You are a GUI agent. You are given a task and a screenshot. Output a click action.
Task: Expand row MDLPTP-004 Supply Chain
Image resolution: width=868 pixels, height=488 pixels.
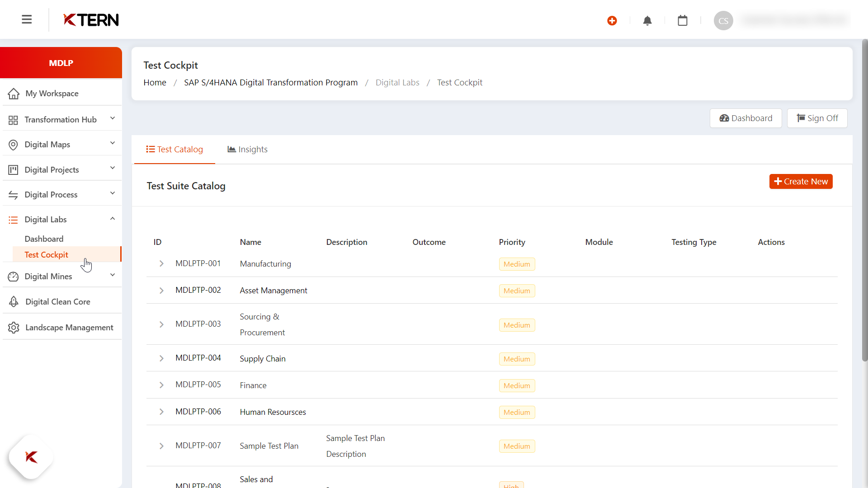161,358
